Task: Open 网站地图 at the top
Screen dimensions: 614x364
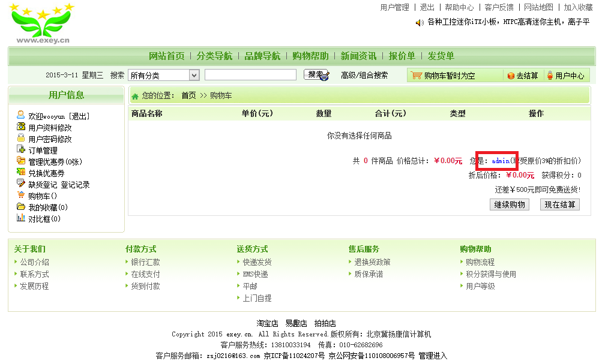Action: (x=538, y=7)
